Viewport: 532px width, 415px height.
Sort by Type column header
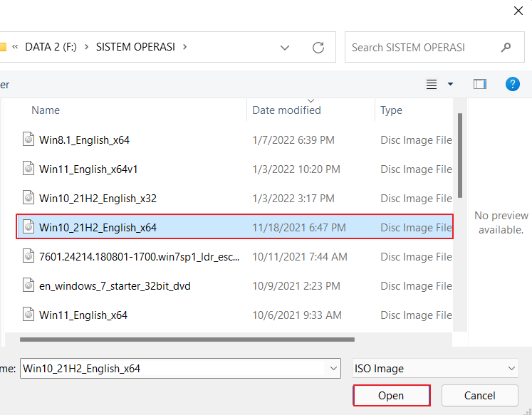pos(391,110)
